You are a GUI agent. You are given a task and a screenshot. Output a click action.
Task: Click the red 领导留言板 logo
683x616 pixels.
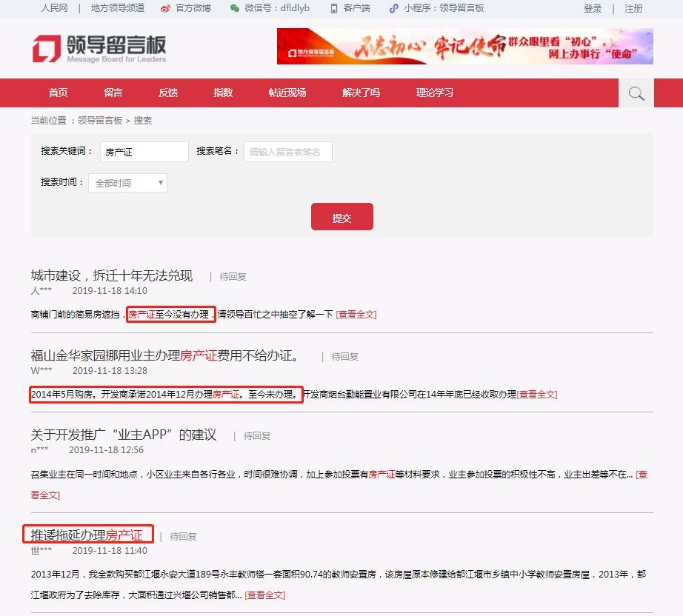tap(99, 48)
